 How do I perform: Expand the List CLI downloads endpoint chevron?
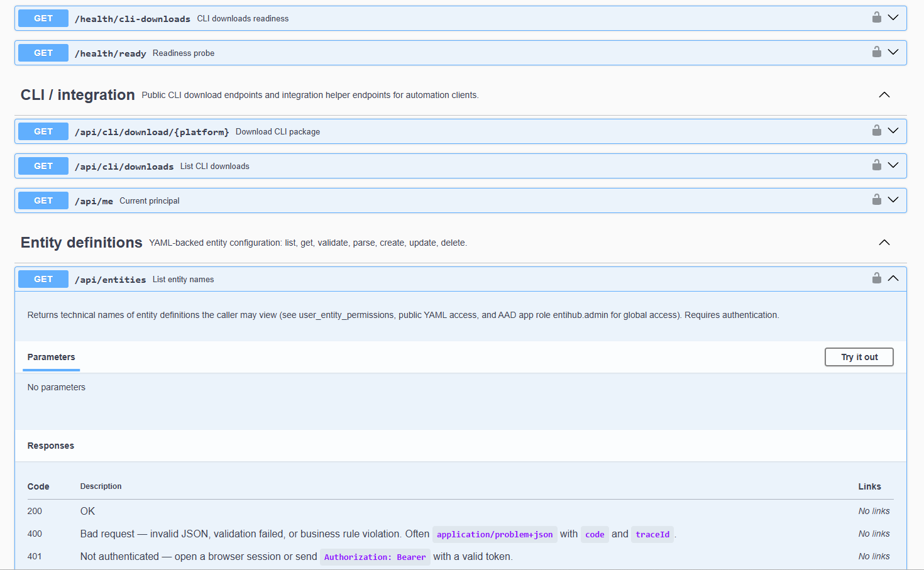pyautogui.click(x=893, y=165)
